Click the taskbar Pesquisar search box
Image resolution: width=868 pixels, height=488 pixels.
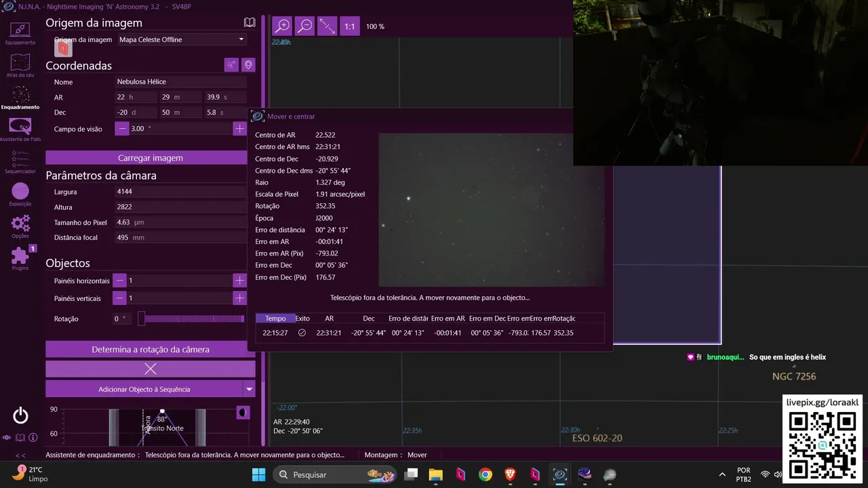(336, 474)
